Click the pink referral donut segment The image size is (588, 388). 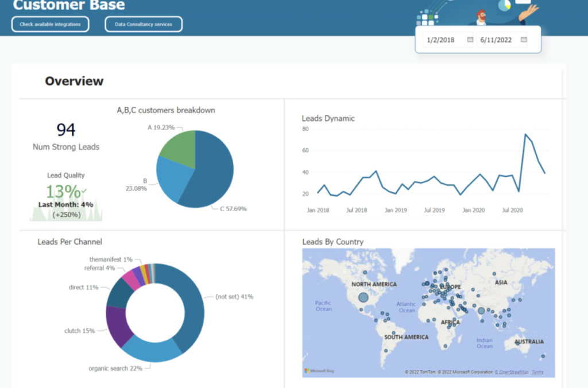point(131,280)
